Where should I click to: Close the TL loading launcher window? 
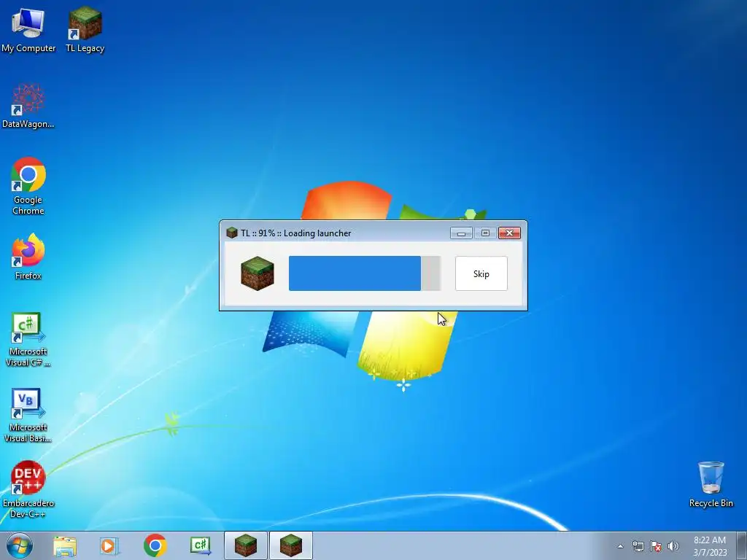(x=509, y=233)
